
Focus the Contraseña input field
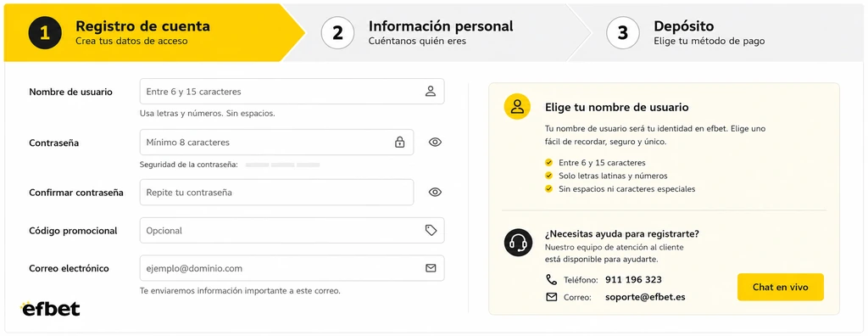coord(276,143)
